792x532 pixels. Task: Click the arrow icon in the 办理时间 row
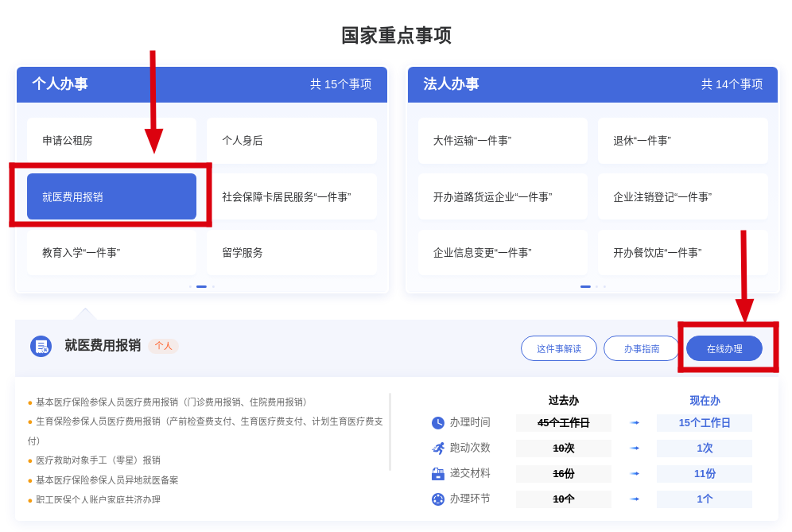634,423
